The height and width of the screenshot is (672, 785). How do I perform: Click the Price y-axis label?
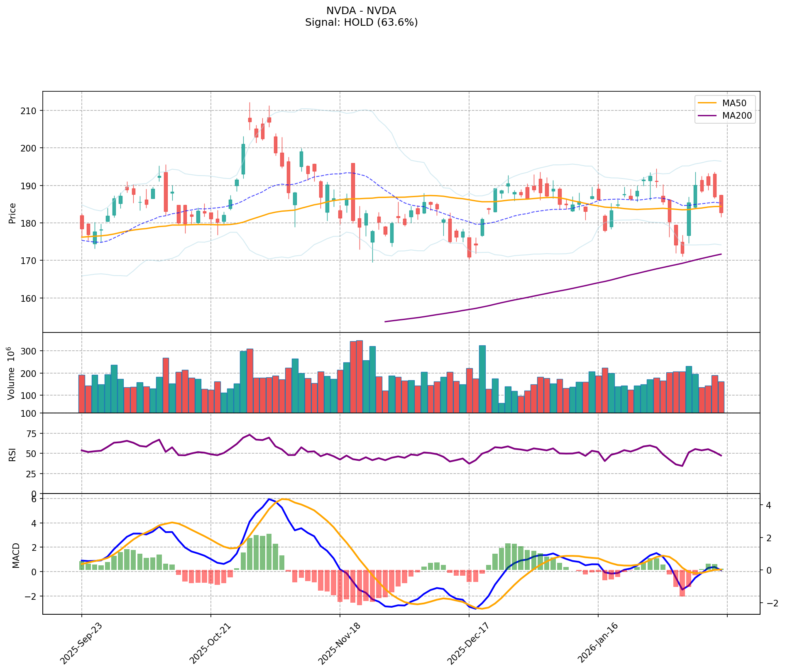pyautogui.click(x=12, y=213)
